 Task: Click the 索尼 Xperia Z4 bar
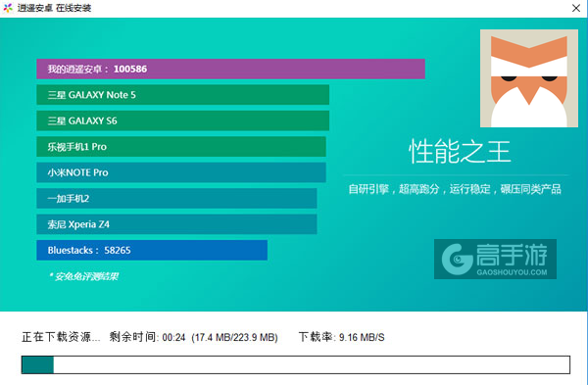click(x=176, y=224)
